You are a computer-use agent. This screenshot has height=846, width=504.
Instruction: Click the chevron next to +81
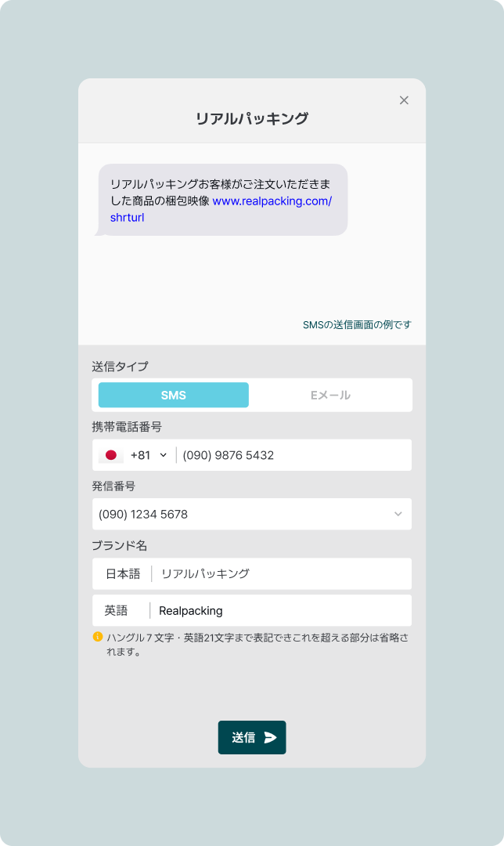[x=164, y=455]
